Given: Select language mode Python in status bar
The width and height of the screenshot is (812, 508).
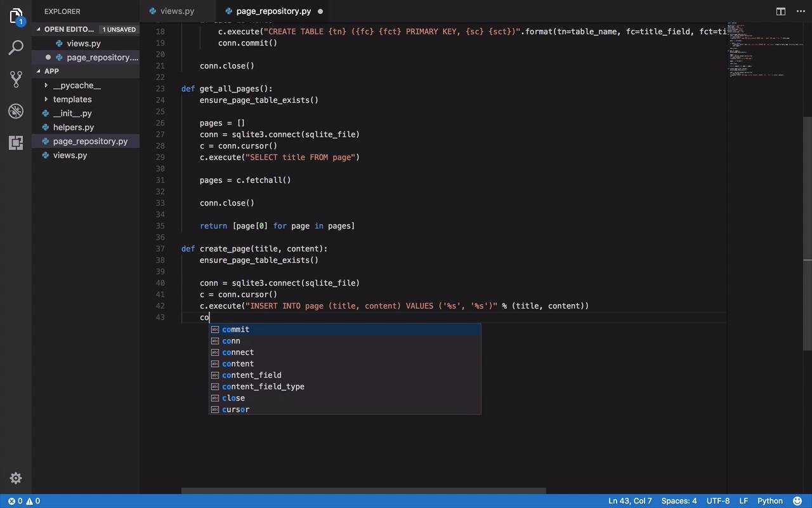Looking at the screenshot, I should point(770,501).
